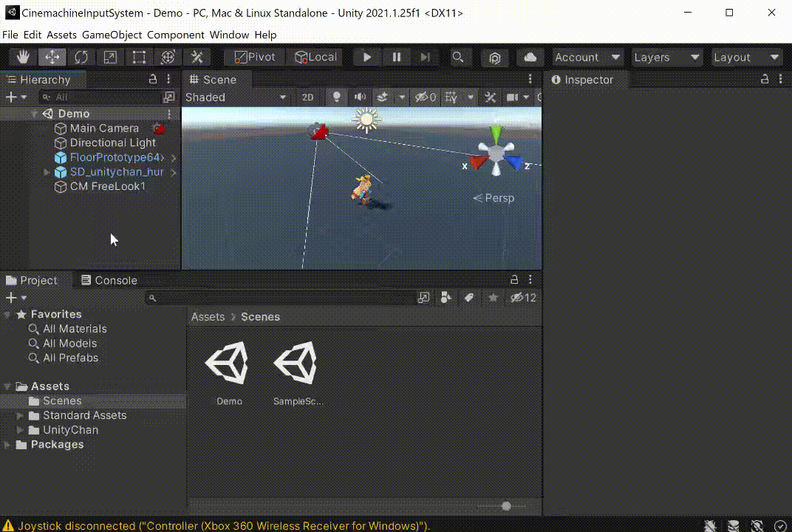
Task: Expand the UnityChan folder
Action: (x=20, y=431)
